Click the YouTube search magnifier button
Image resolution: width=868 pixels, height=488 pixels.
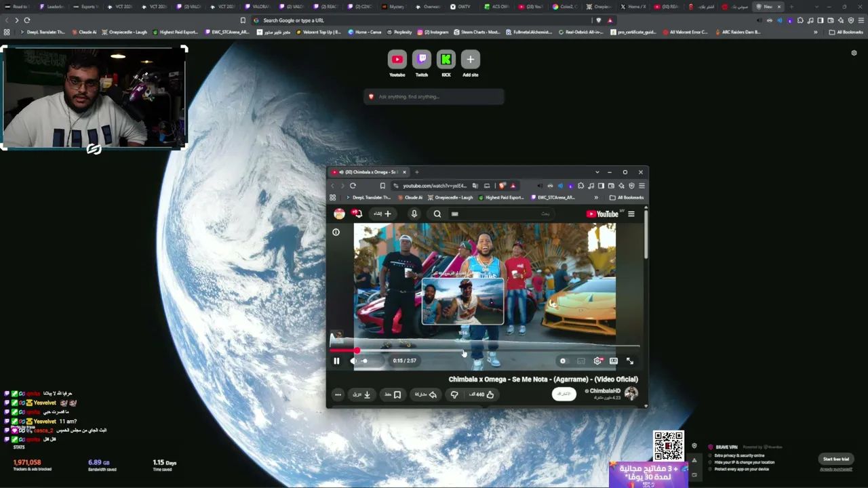point(437,214)
